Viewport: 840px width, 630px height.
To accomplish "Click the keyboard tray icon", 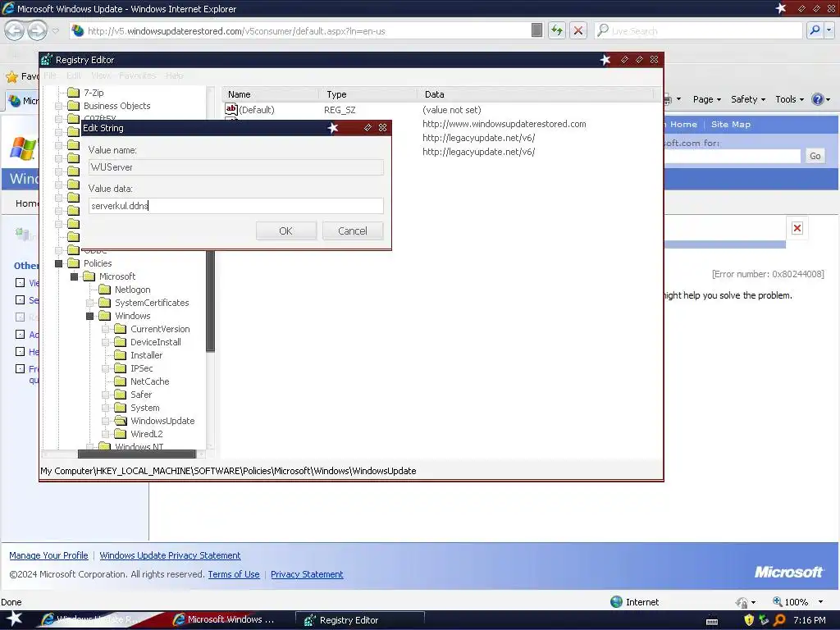I will point(712,621).
